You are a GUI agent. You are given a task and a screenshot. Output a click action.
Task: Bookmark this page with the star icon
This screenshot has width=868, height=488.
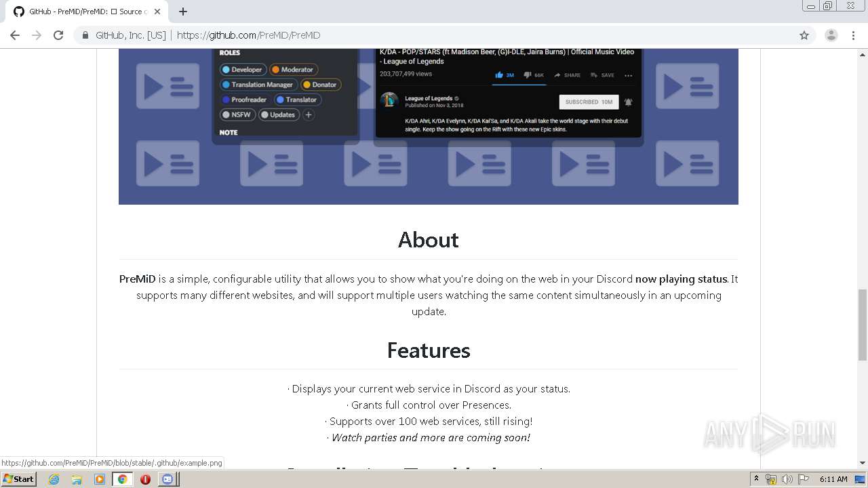(x=804, y=35)
